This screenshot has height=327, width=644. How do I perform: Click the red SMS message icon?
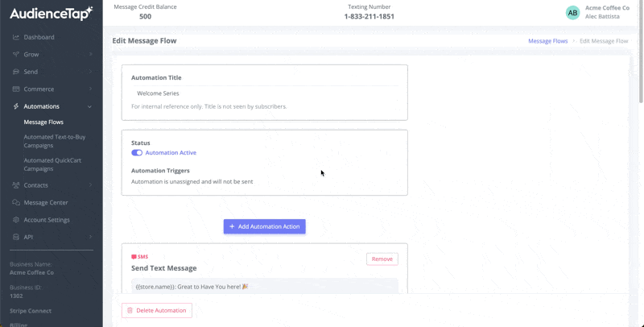point(134,257)
